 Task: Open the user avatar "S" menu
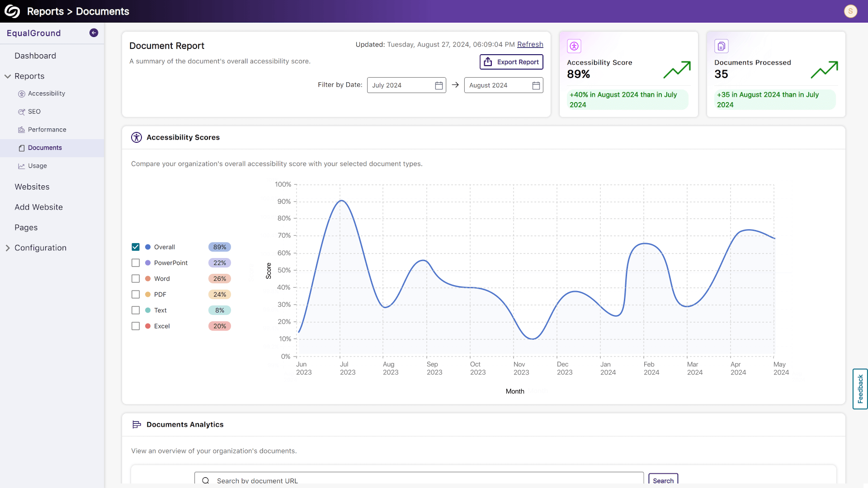850,11
